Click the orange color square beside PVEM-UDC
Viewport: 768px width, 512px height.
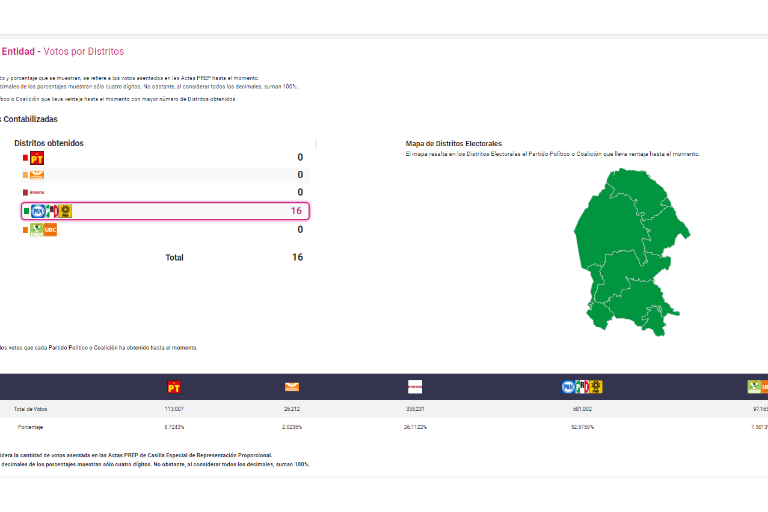click(26, 230)
